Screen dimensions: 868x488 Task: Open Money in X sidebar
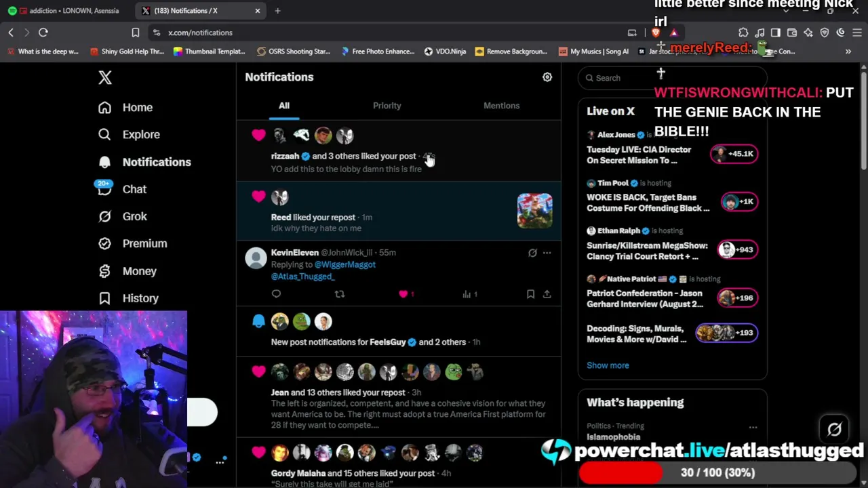point(127,271)
